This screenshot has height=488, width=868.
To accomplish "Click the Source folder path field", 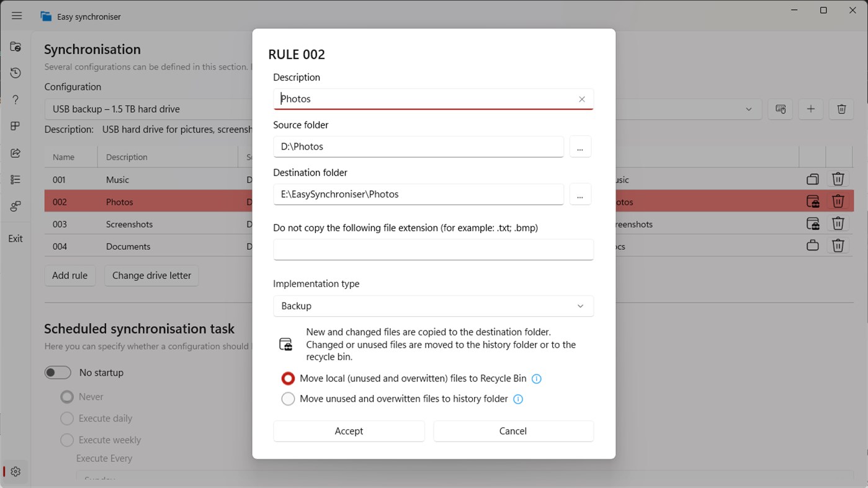I will point(418,147).
